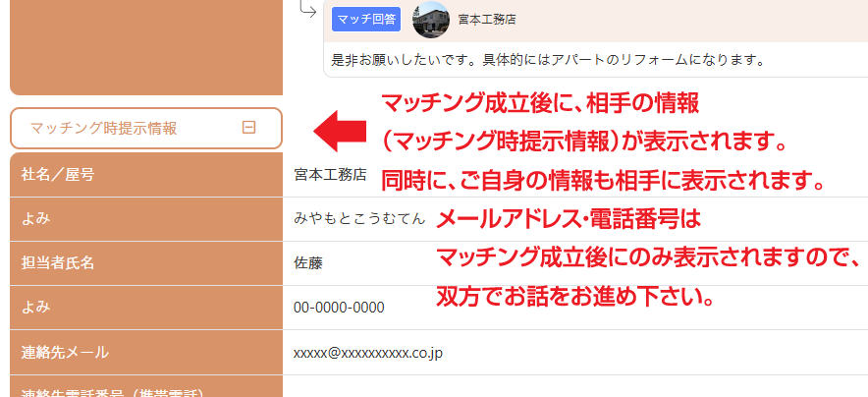Click the contact person name 佐藤
The height and width of the screenshot is (397, 868).
pos(307,263)
